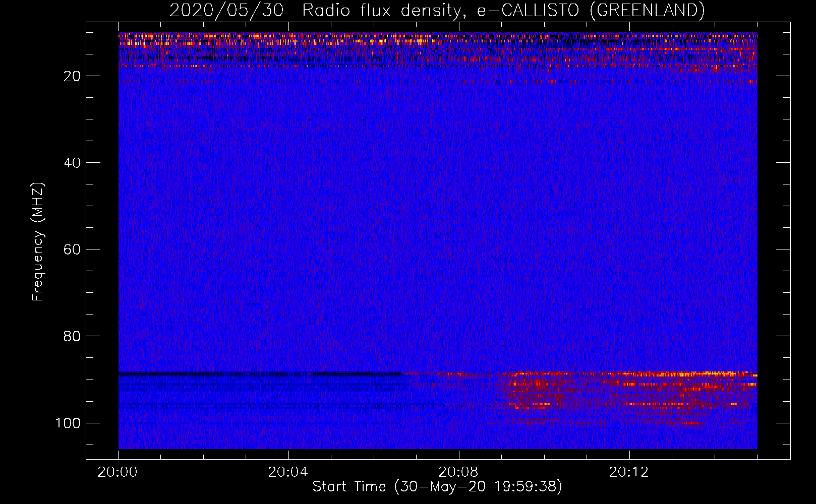
Task: Click the 'Start Time (30-May-20 19:59:38)' label
Action: tap(437, 487)
